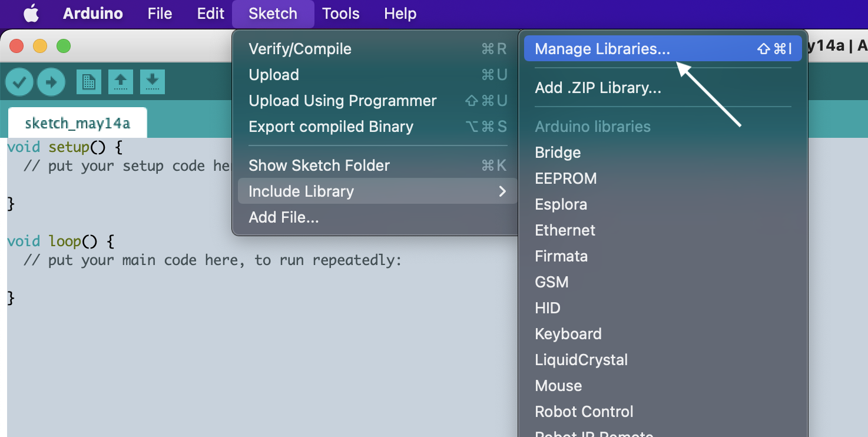This screenshot has width=868, height=437.
Task: Open the Apple menu
Action: click(x=31, y=14)
